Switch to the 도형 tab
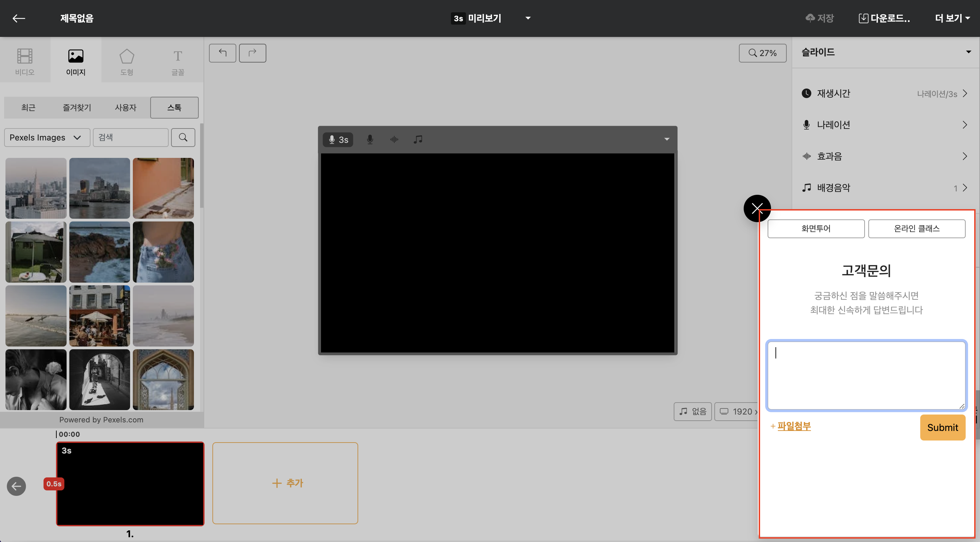 pyautogui.click(x=127, y=62)
